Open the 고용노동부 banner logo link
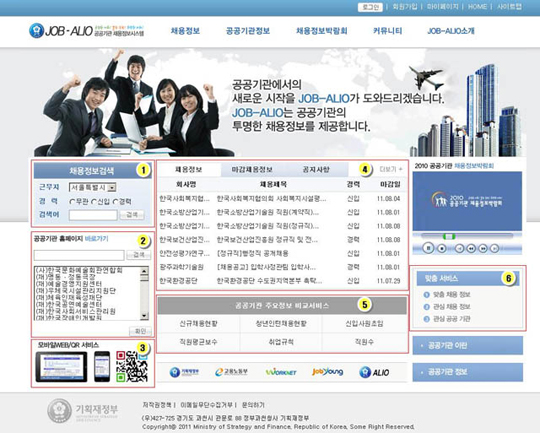 (x=231, y=372)
